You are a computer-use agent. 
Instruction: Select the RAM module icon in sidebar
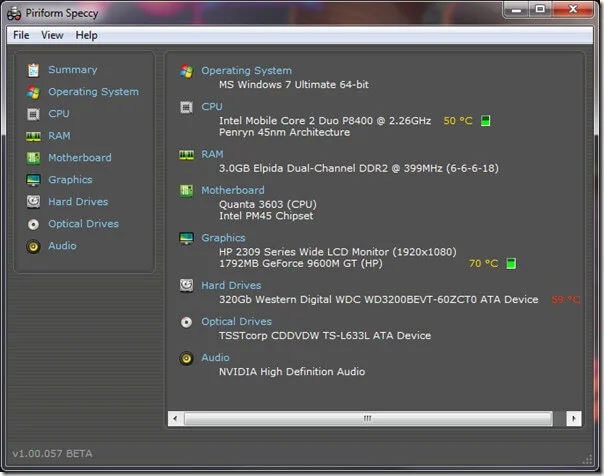coord(33,136)
